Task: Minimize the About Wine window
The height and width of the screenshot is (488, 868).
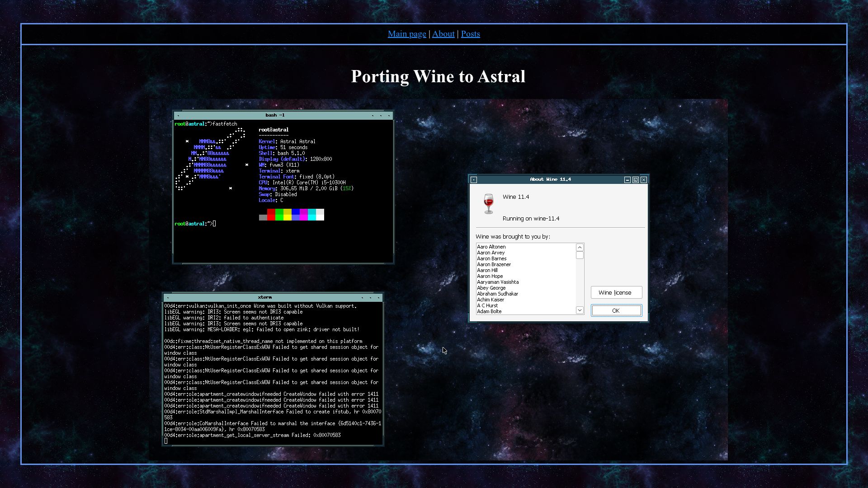Action: coord(627,180)
